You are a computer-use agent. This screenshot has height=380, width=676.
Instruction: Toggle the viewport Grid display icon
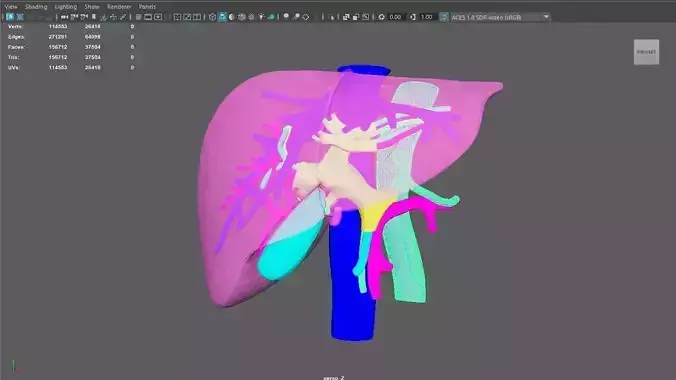[138, 17]
